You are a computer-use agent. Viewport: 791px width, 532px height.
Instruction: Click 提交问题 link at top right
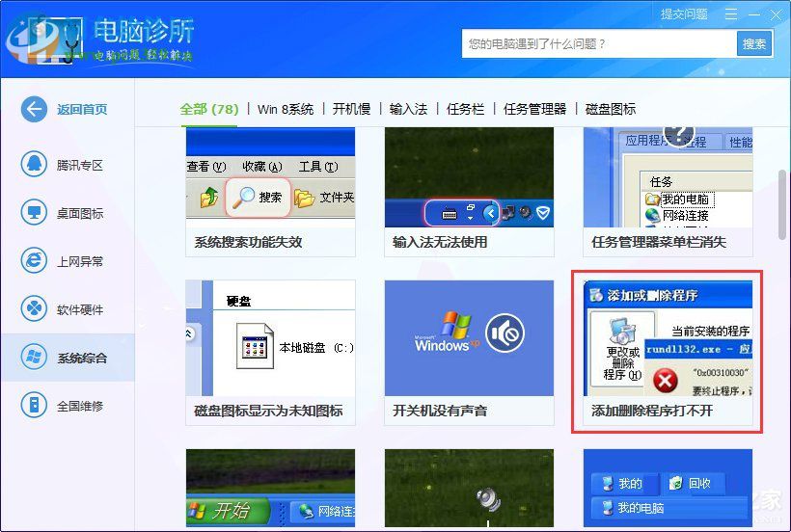point(684,14)
